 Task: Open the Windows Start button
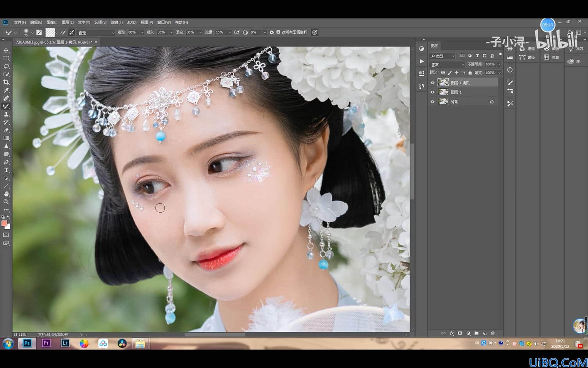tap(8, 344)
